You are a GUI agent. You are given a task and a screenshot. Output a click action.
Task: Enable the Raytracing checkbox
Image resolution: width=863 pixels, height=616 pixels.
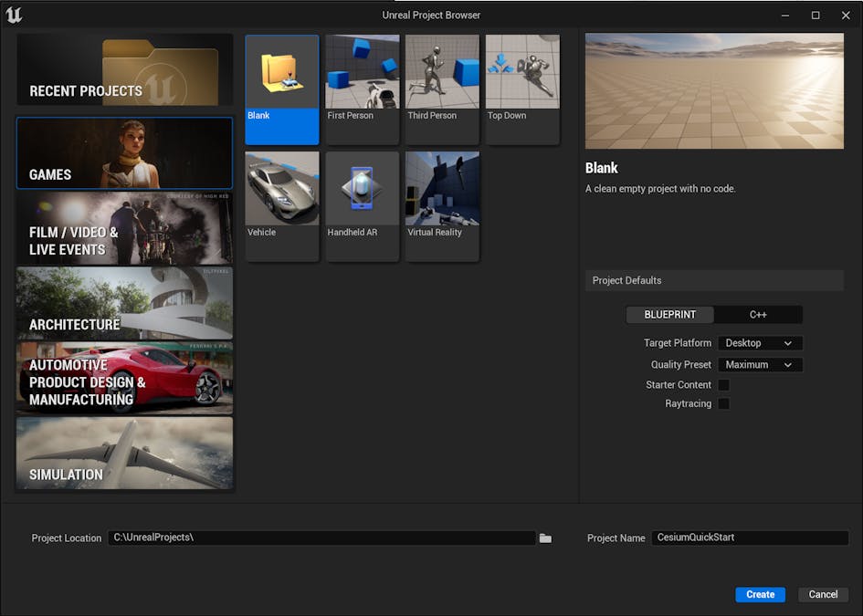coord(723,403)
